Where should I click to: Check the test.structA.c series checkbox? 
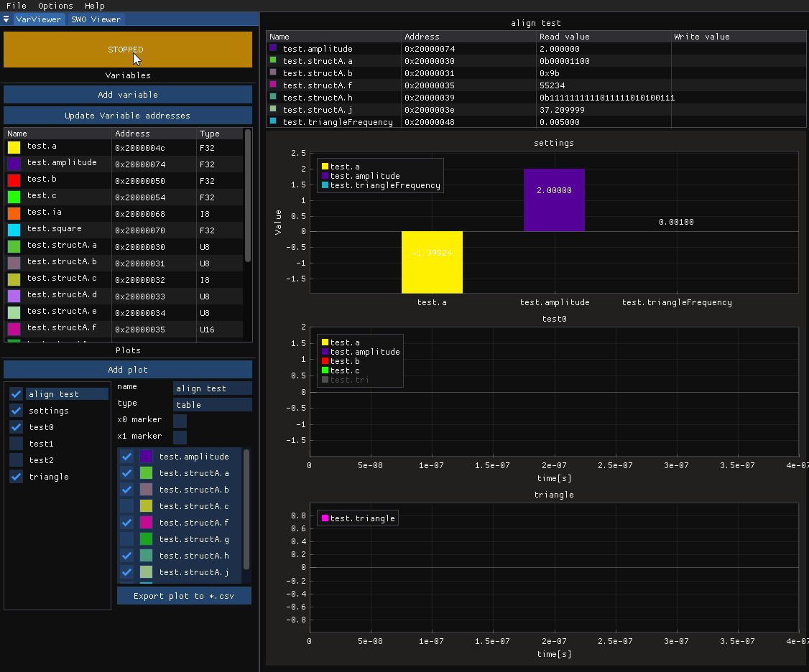(127, 506)
